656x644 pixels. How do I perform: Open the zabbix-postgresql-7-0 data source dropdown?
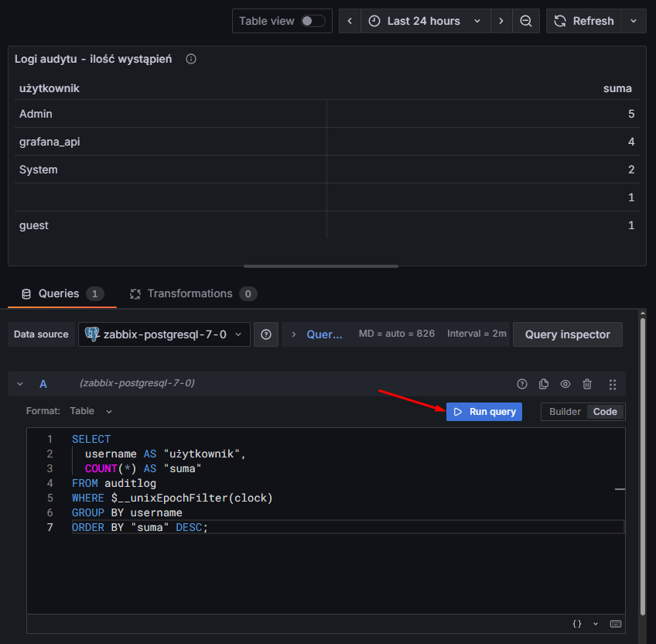point(164,334)
